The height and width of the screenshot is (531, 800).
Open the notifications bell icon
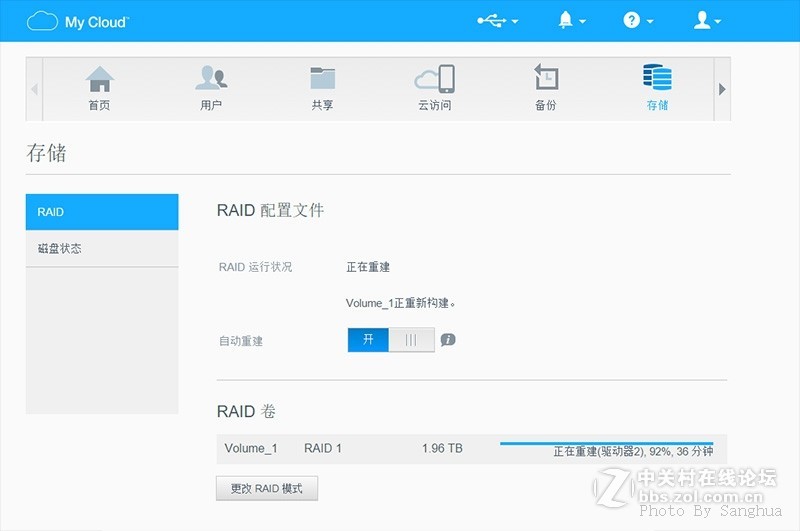565,20
